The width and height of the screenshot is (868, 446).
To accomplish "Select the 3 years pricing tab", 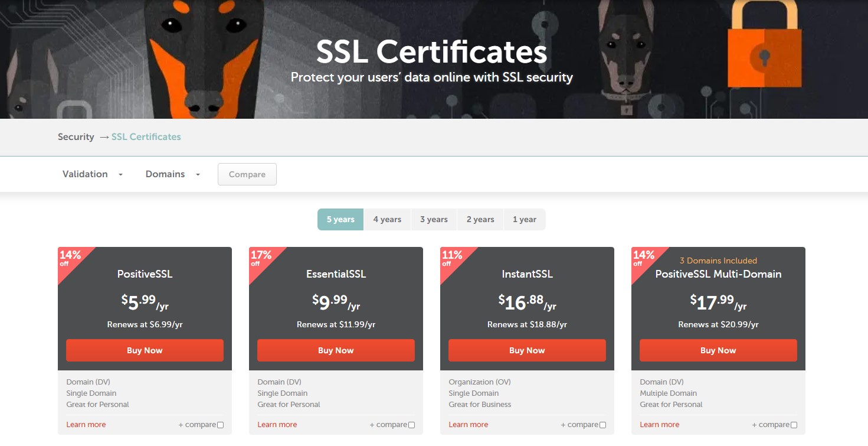I will [x=434, y=219].
